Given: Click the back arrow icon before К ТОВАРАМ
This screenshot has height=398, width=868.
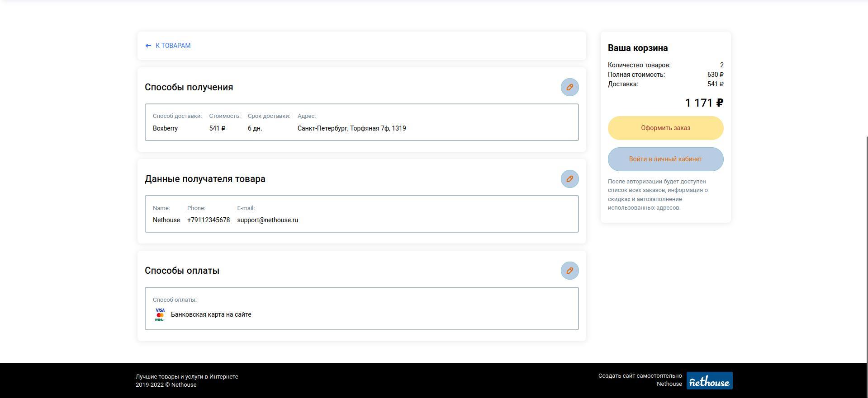Looking at the screenshot, I should 148,46.
